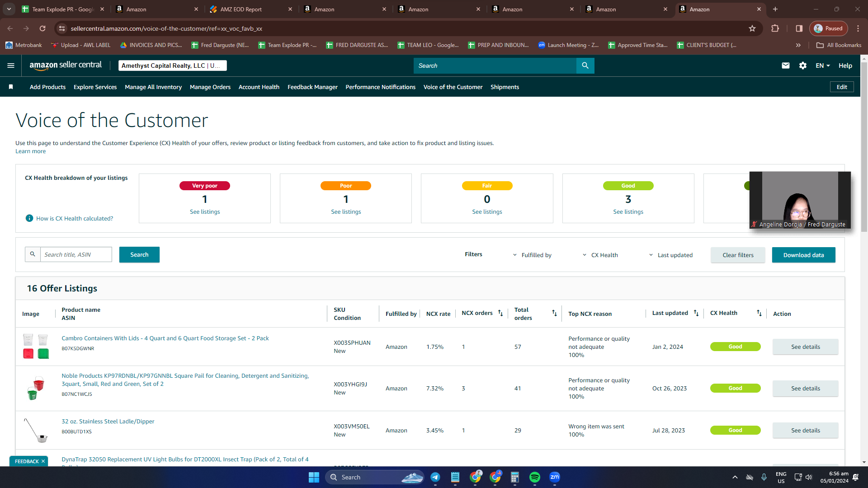Click the browser address bar URL
This screenshot has width=868, height=488.
click(166, 28)
